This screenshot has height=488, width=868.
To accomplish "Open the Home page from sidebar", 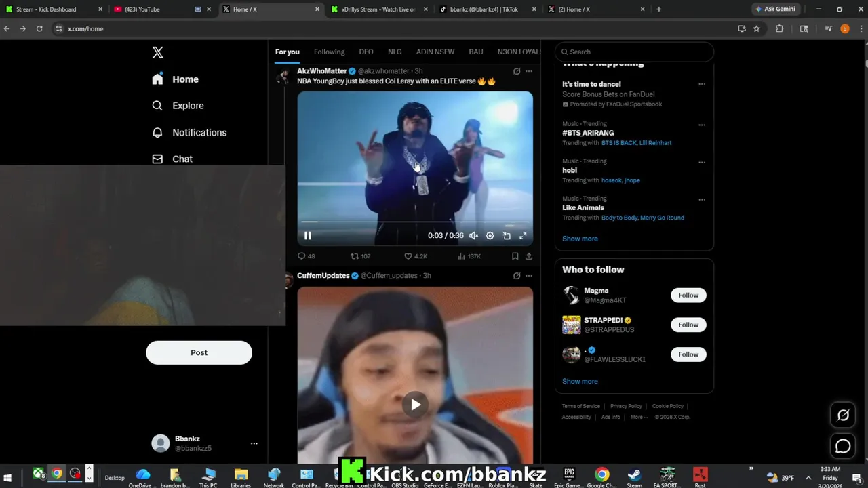I will pos(176,79).
